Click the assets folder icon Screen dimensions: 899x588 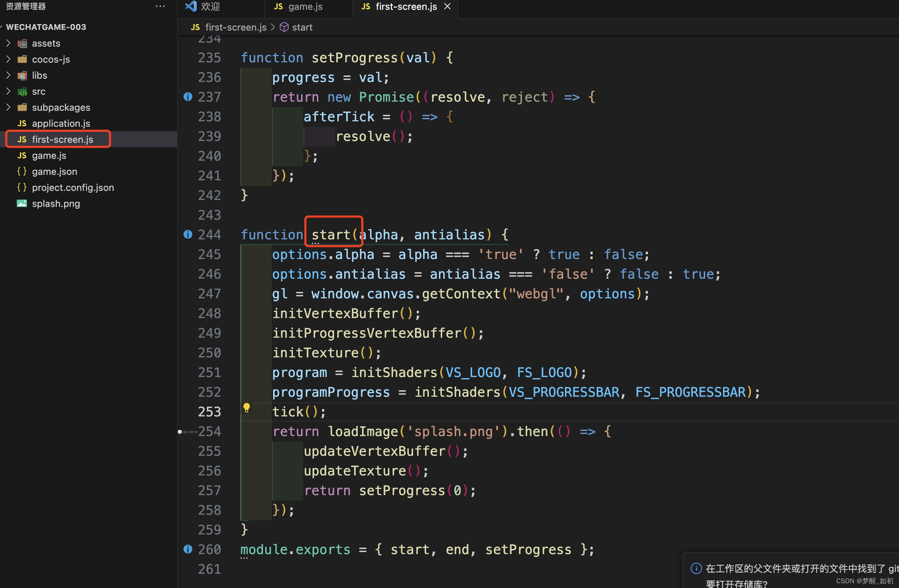click(x=22, y=43)
